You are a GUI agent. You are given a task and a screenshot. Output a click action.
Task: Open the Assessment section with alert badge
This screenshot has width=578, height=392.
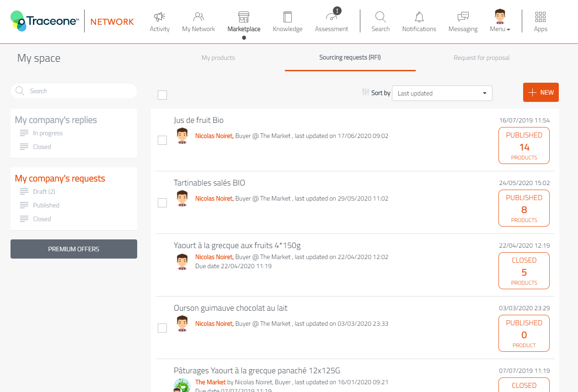coord(331,21)
